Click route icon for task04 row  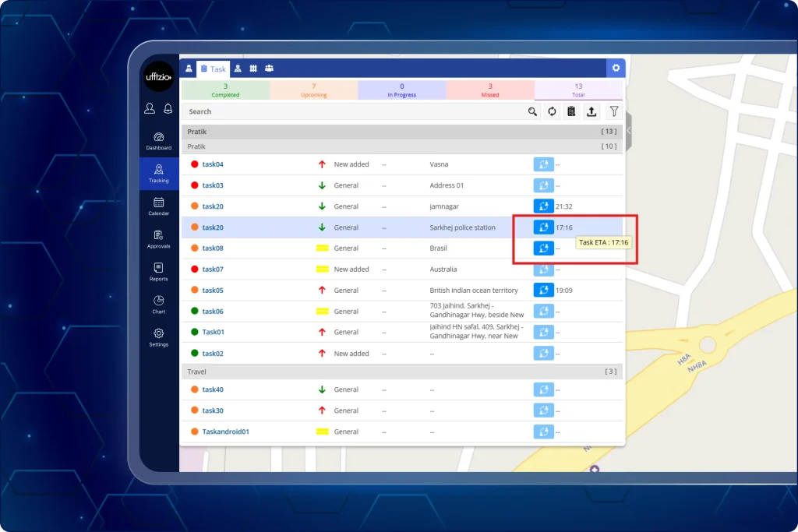543,164
